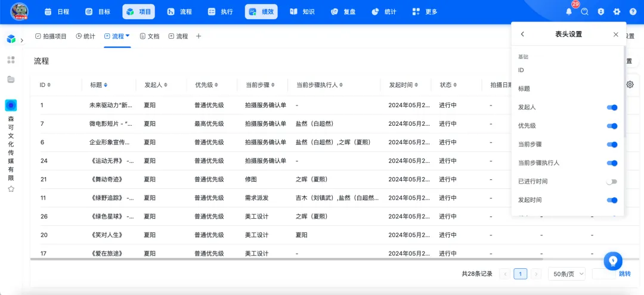
Task: Open the settings gear in top bar
Action: click(x=617, y=12)
